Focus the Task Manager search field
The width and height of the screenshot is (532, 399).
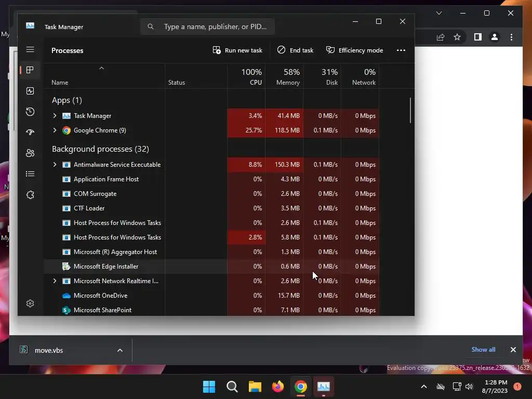(207, 26)
